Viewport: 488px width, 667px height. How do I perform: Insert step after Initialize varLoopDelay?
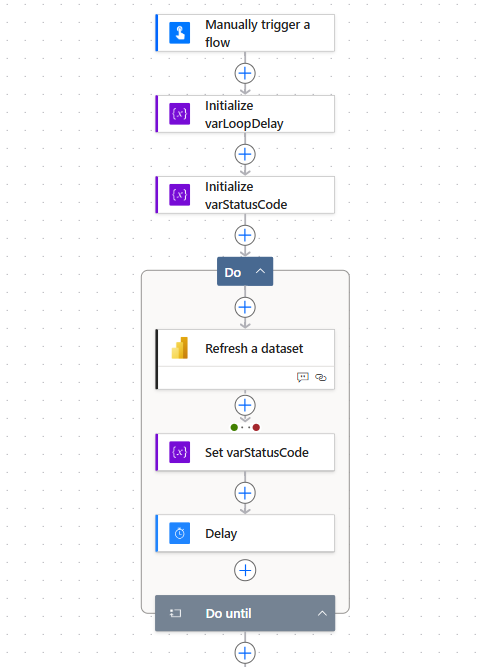tap(245, 154)
